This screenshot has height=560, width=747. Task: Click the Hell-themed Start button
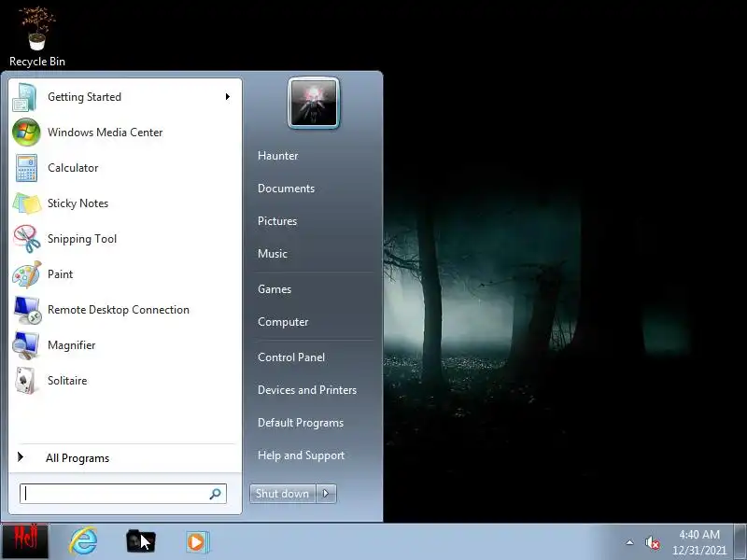tap(25, 541)
